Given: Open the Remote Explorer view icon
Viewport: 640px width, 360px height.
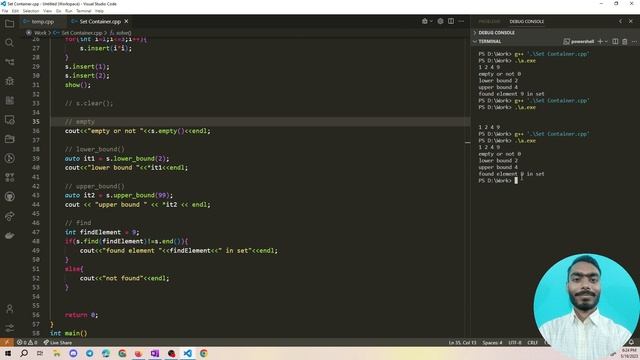Looking at the screenshot, I should pos(9,120).
